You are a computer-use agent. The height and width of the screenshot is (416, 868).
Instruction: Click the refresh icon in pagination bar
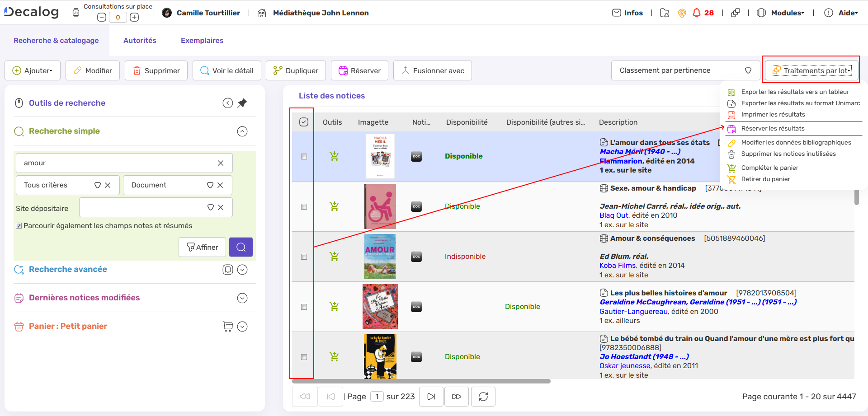[483, 397]
